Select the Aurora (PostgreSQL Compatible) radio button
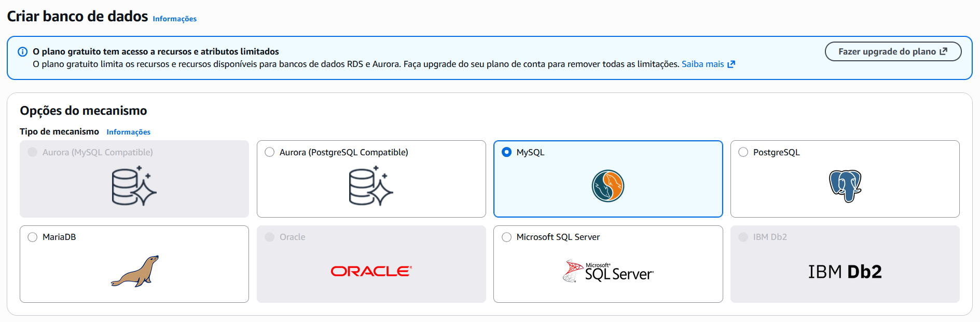Viewport: 980px width, 322px height. (x=270, y=152)
